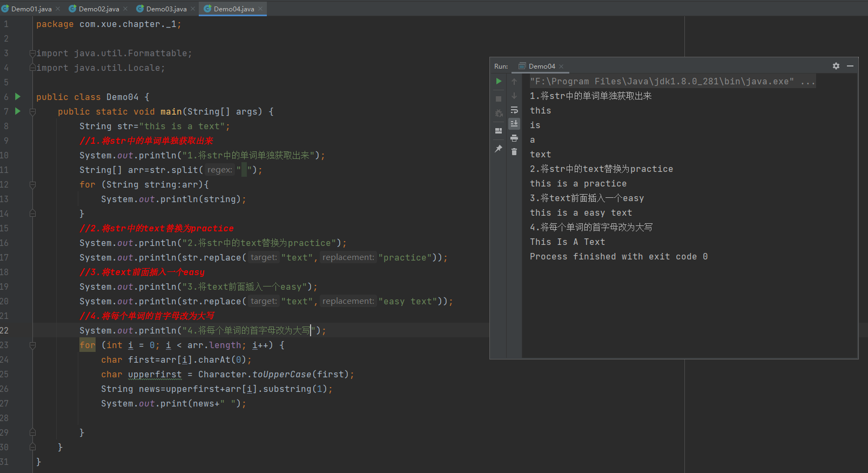This screenshot has height=473, width=868.
Task: Click the Demo04 run configuration icon in Run tab
Action: [522, 66]
